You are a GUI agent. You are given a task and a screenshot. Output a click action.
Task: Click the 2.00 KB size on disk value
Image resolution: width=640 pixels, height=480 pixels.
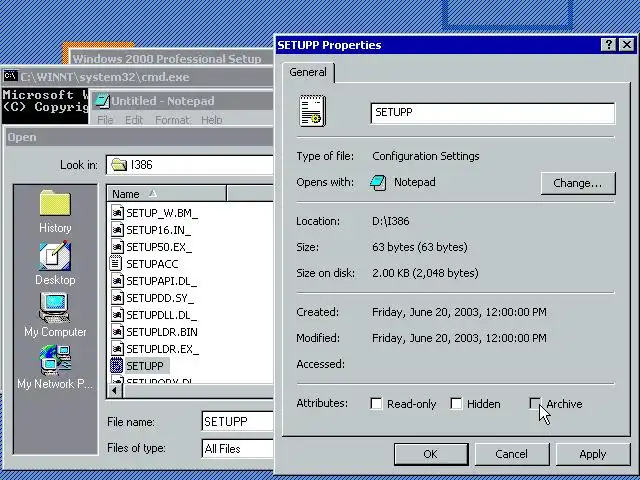click(425, 273)
